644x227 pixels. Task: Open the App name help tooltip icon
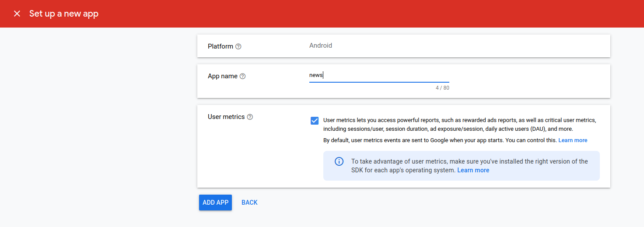coord(243,76)
